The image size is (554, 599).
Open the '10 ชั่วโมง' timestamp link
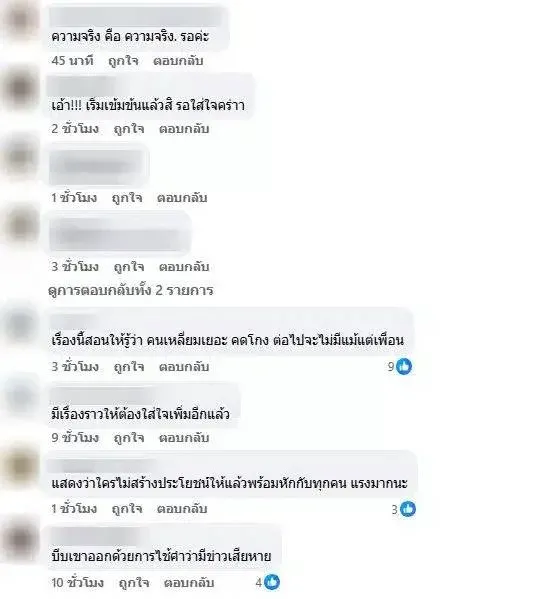tap(77, 583)
